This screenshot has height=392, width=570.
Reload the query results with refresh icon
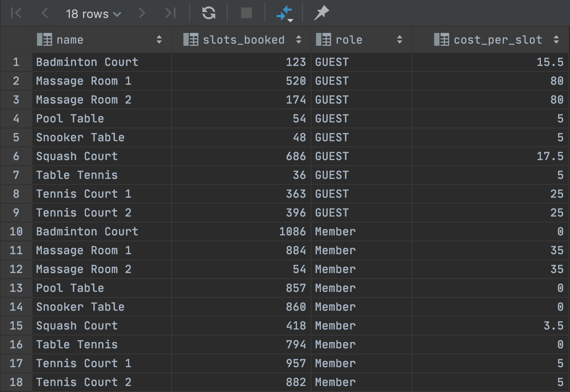[209, 13]
